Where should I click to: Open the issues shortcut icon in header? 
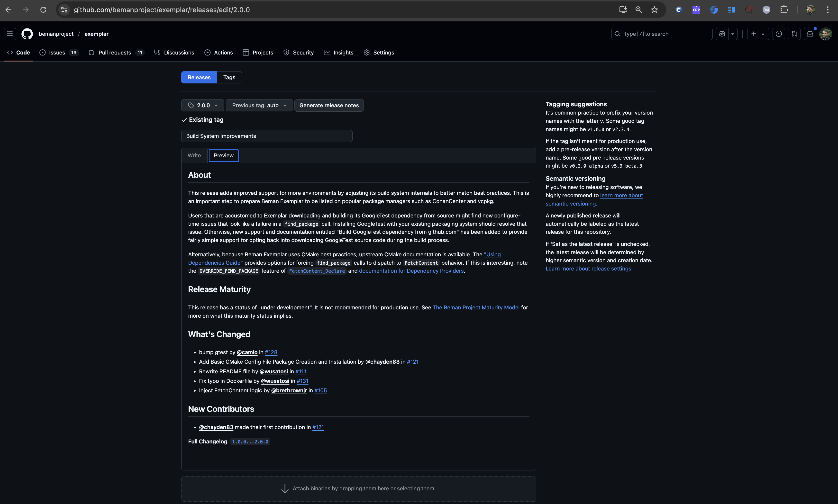tap(779, 34)
